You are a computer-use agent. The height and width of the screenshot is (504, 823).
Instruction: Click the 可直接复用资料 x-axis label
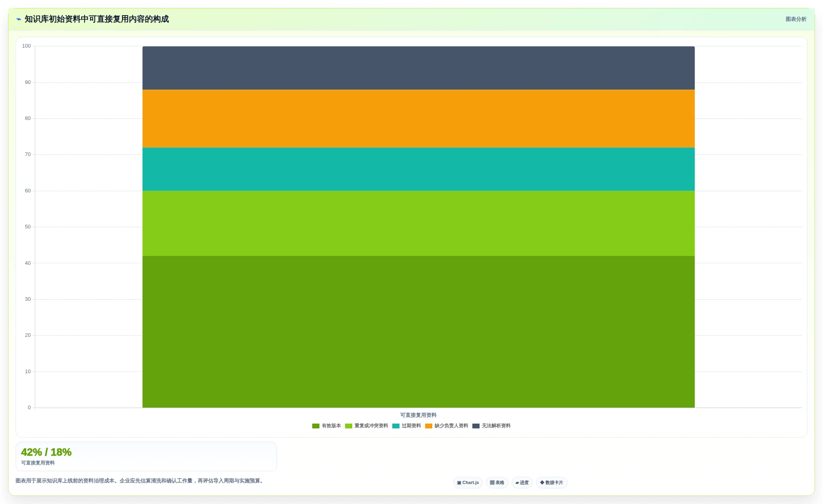coord(418,415)
